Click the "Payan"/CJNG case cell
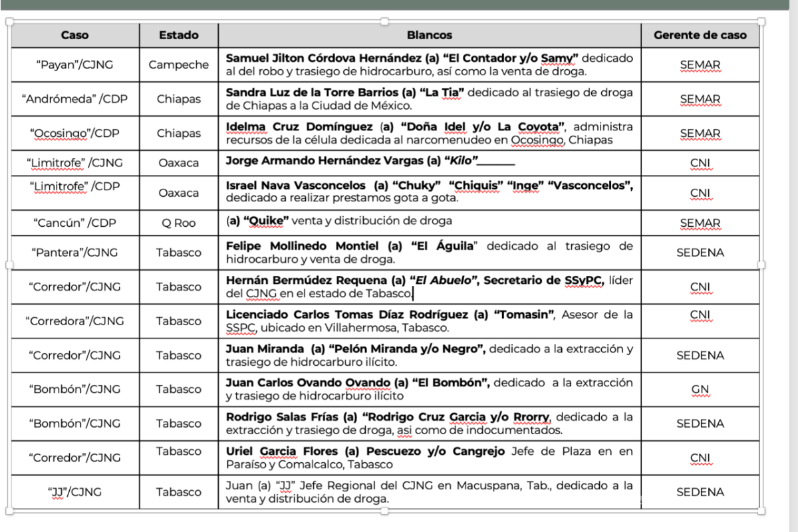 (74, 65)
